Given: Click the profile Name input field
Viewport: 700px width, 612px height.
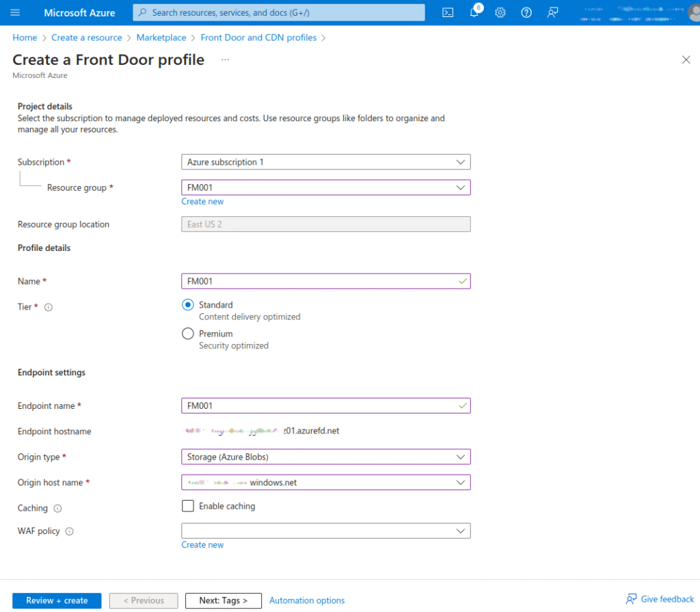Looking at the screenshot, I should (x=326, y=281).
